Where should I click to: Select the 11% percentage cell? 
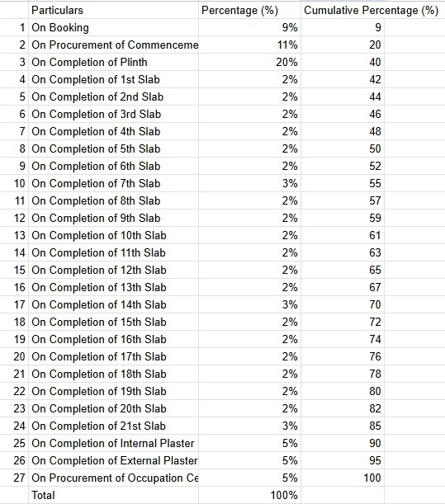coord(249,45)
